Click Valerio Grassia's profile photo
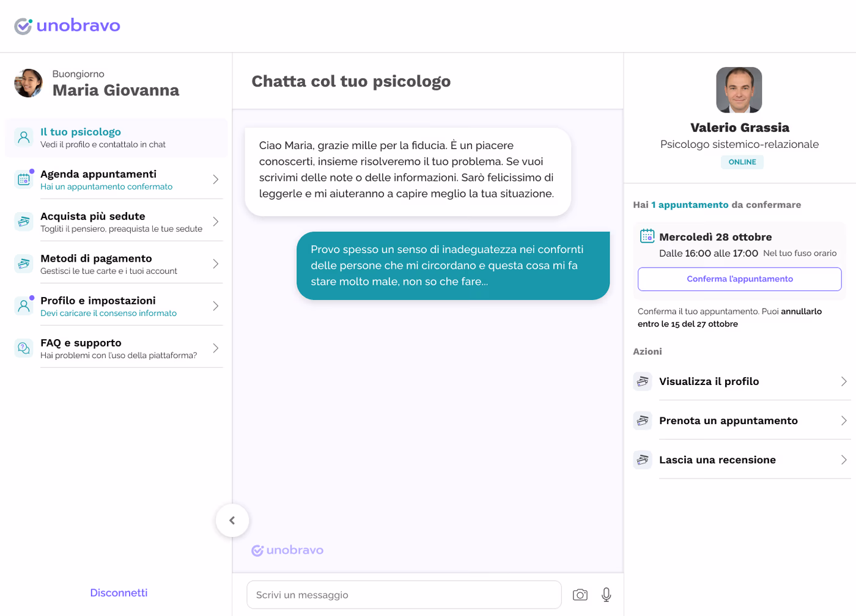Image resolution: width=856 pixels, height=616 pixels. coord(739,90)
